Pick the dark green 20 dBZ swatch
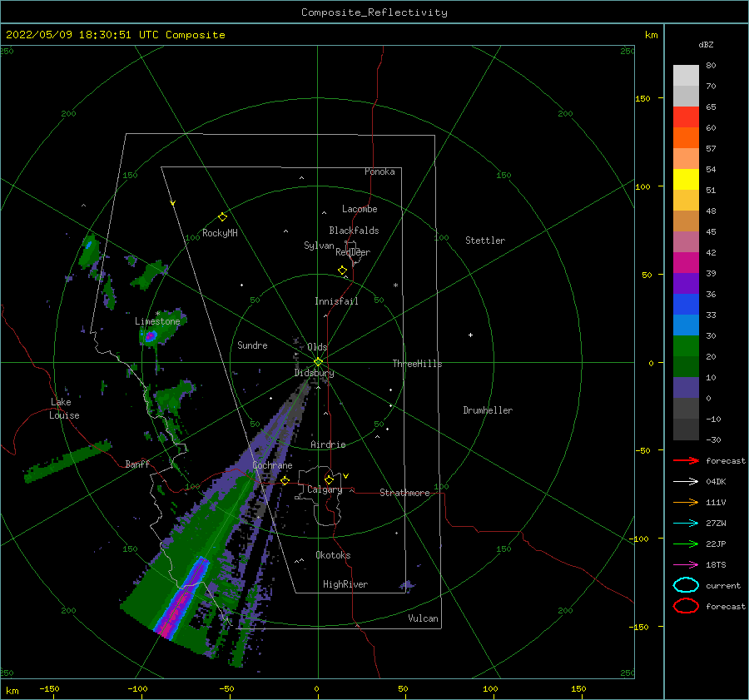The width and height of the screenshot is (749, 700). click(x=686, y=367)
